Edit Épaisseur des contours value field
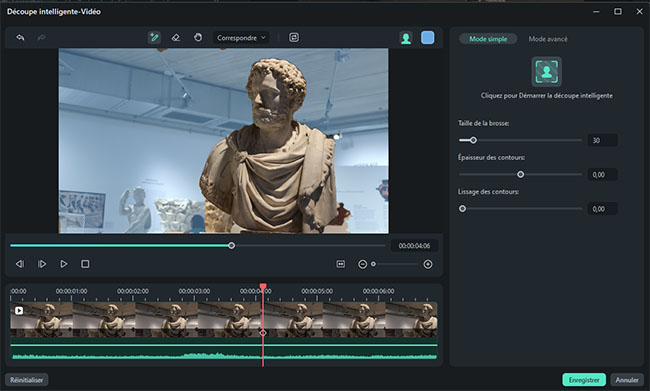 [x=602, y=175]
